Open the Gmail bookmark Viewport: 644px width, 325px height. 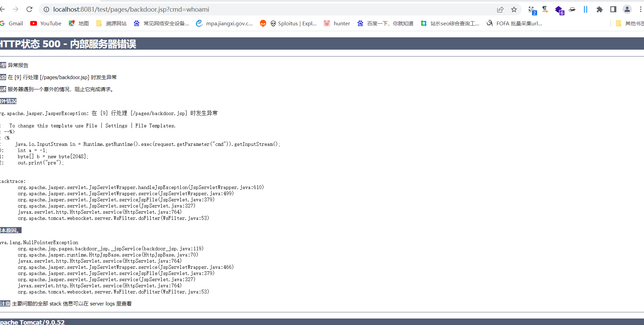(x=15, y=23)
